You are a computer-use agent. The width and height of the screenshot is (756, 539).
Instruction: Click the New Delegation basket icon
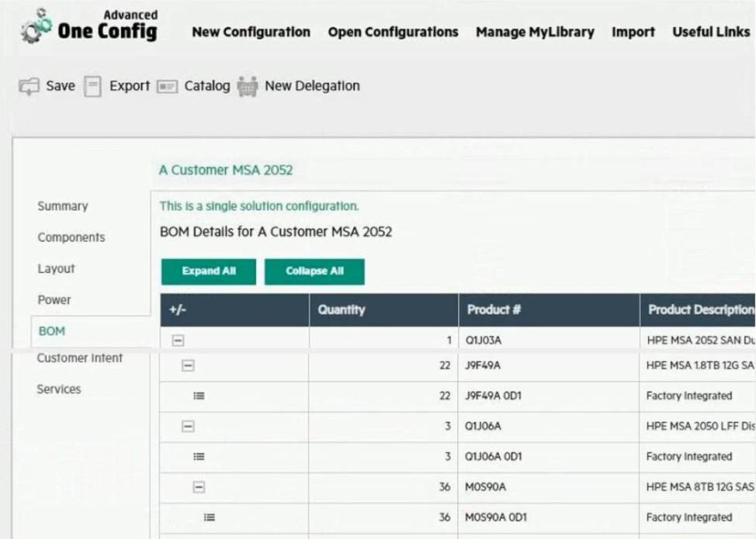coord(248,86)
